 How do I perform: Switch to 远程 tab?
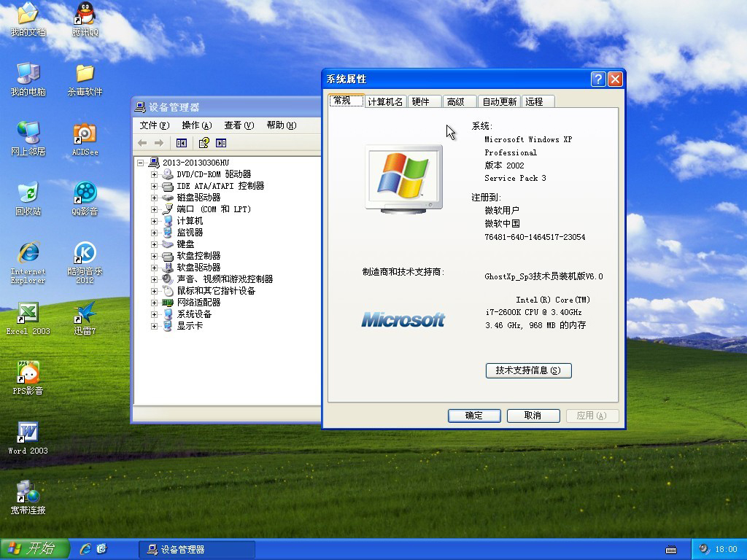pyautogui.click(x=538, y=101)
